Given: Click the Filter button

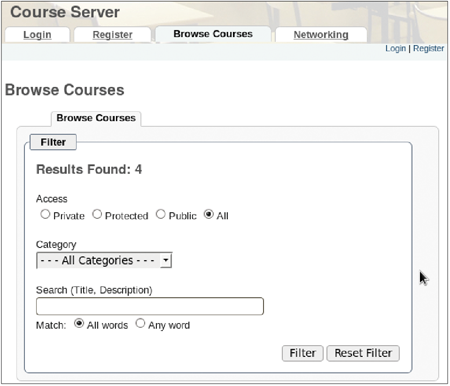Looking at the screenshot, I should [302, 353].
